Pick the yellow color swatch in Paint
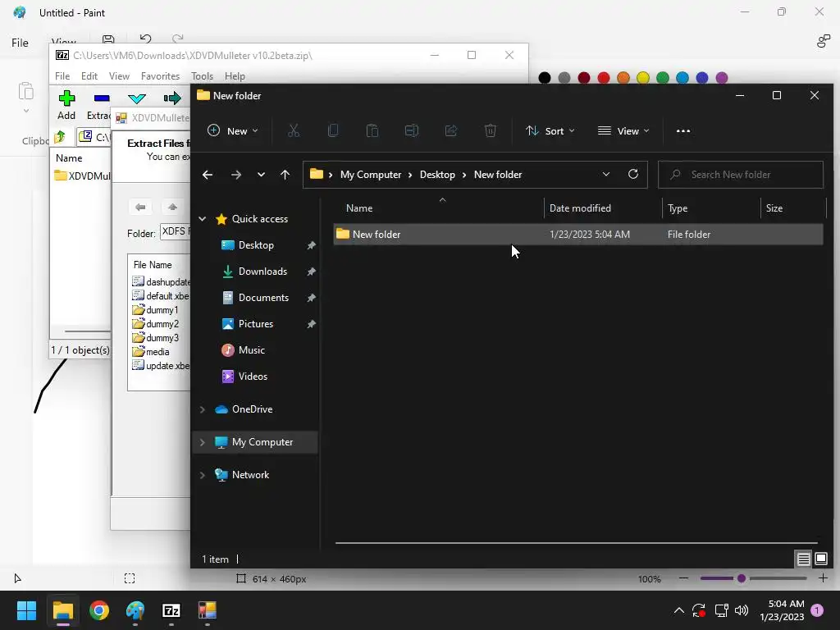 pos(643,78)
